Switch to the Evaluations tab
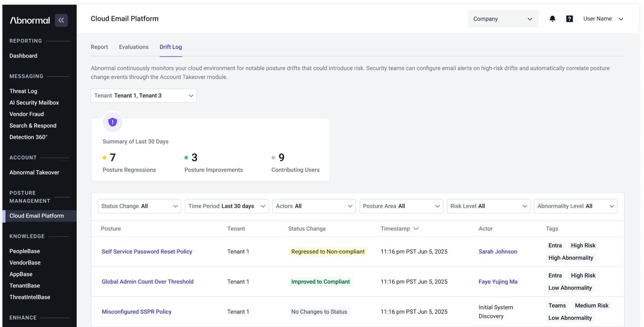644x327 pixels. click(134, 47)
